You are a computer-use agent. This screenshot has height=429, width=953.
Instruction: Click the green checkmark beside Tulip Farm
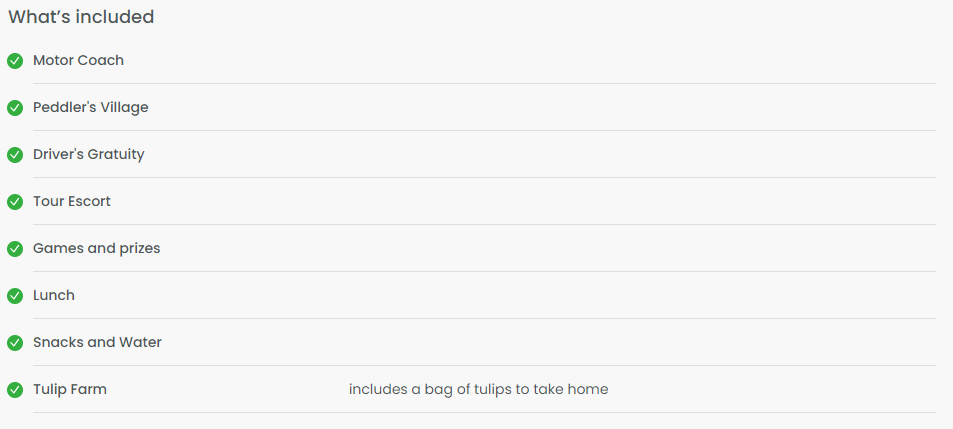coord(15,390)
